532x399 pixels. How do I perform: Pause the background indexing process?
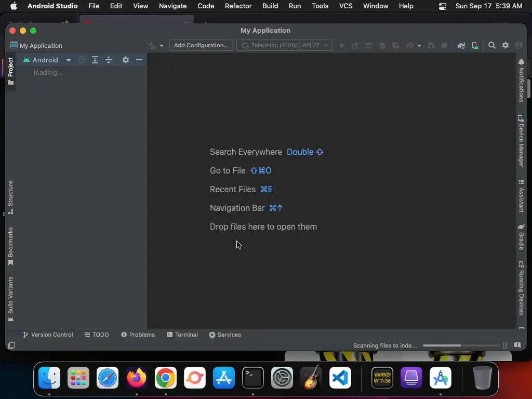pos(505,345)
